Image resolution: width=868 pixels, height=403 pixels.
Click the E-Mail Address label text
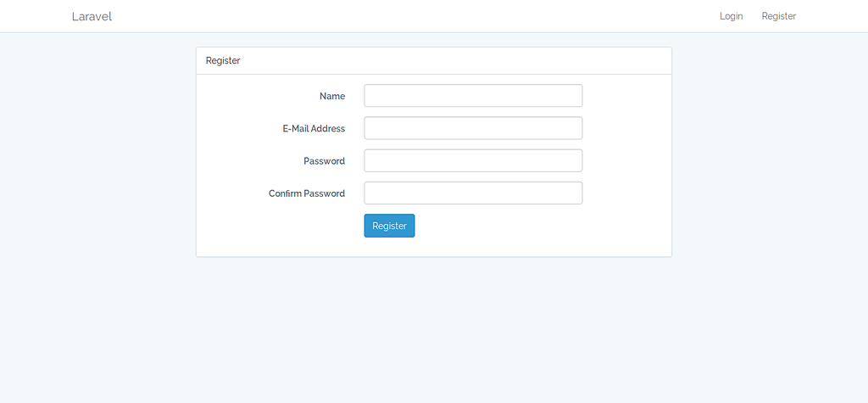coord(314,129)
